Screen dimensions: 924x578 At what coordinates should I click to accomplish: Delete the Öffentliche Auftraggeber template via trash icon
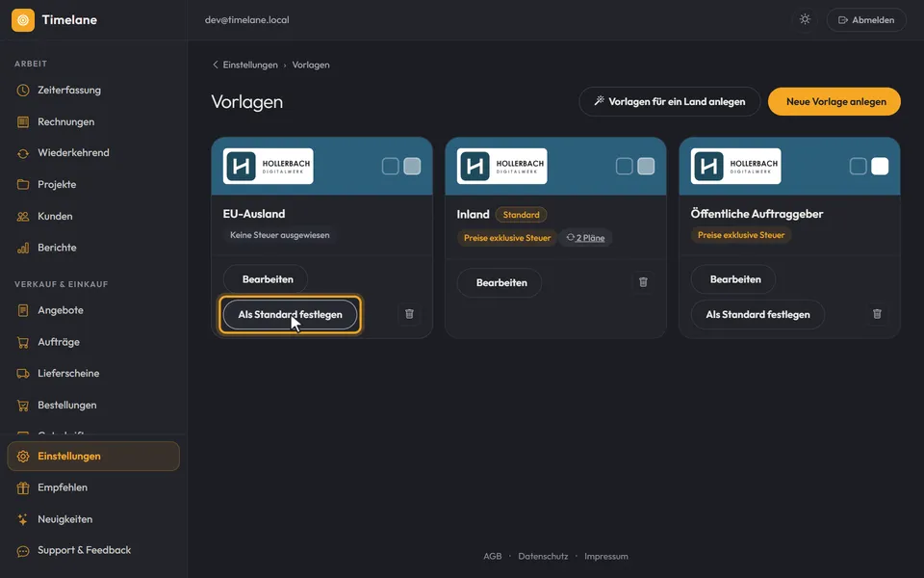point(878,314)
